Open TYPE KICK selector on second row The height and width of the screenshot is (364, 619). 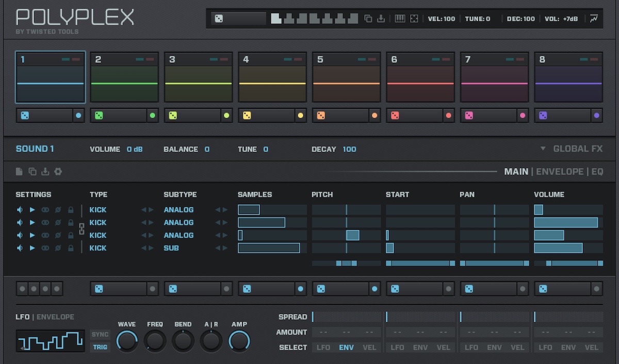coord(98,223)
